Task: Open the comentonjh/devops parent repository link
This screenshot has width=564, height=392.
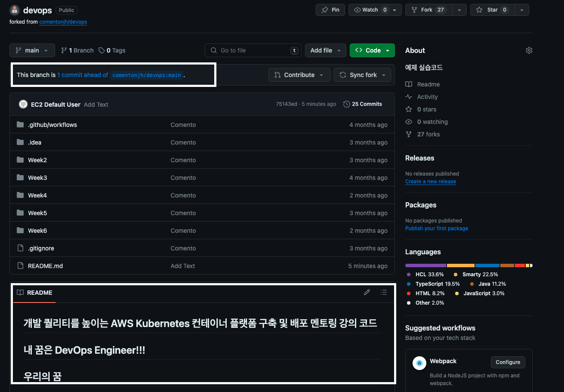Action: tap(63, 22)
